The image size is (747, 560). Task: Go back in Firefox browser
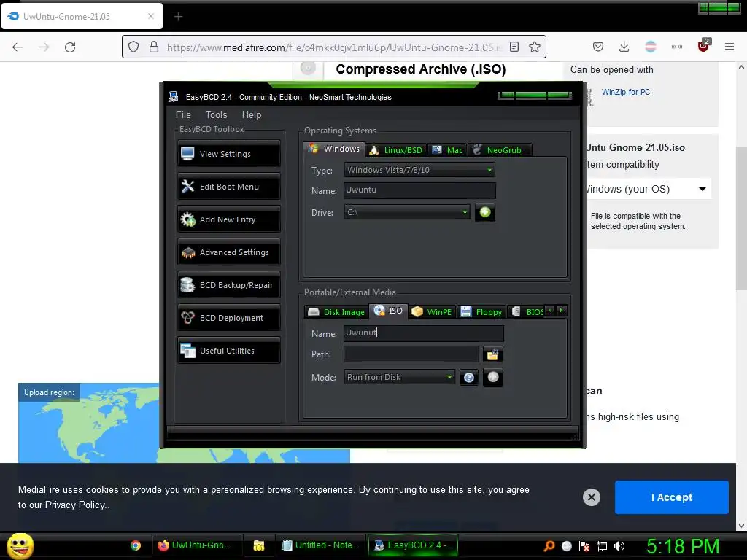click(18, 47)
